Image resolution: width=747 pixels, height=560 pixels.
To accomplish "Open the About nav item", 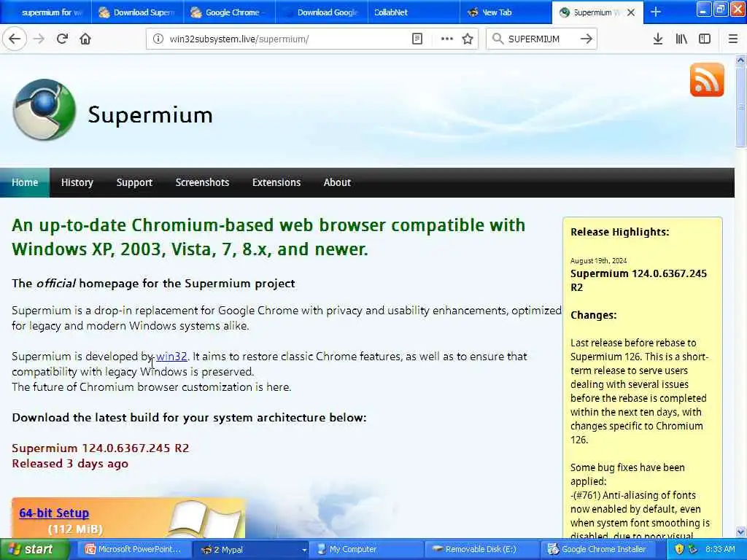I will (337, 182).
